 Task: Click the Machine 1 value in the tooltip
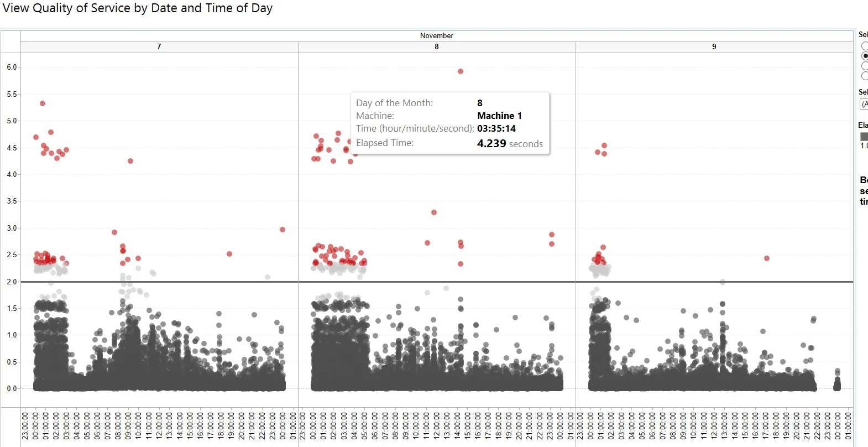[499, 116]
